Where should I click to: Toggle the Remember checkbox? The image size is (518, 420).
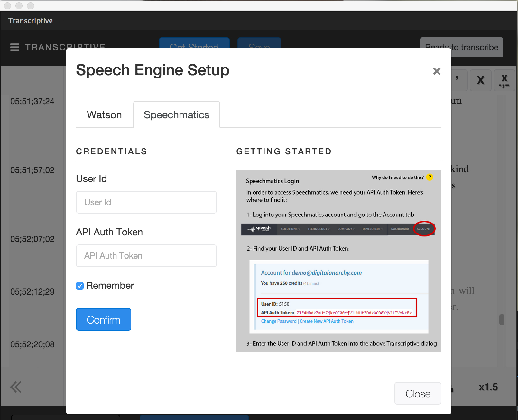point(80,286)
